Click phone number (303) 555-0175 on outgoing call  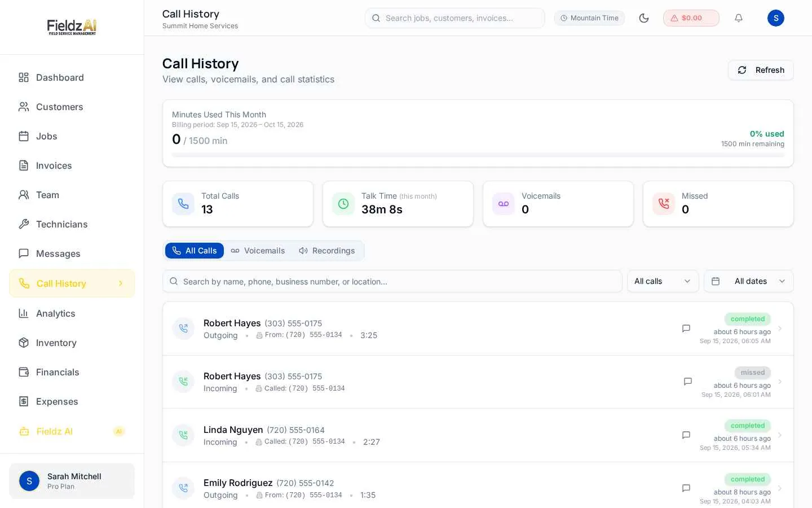pyautogui.click(x=293, y=323)
